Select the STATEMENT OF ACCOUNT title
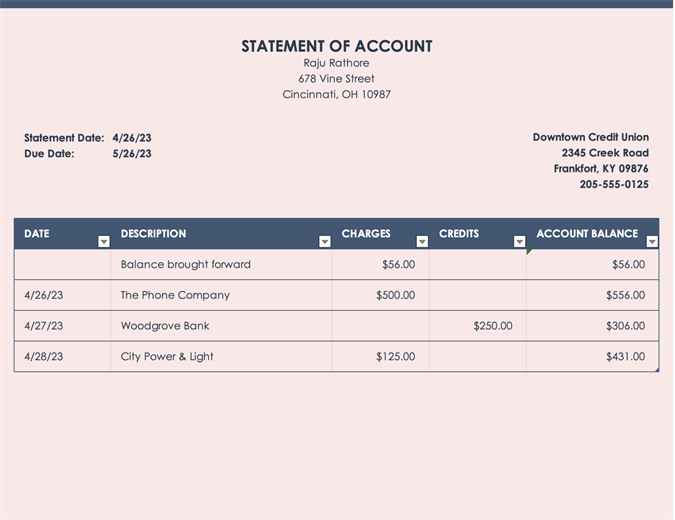 pyautogui.click(x=337, y=46)
